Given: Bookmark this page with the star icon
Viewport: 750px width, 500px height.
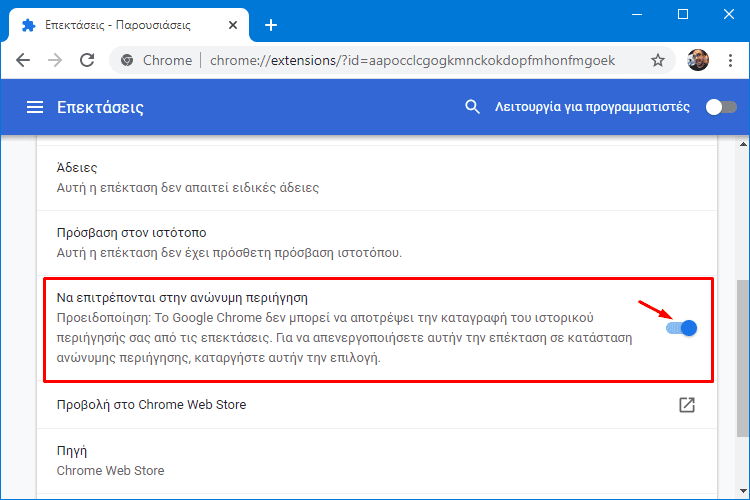Looking at the screenshot, I should coord(658,60).
